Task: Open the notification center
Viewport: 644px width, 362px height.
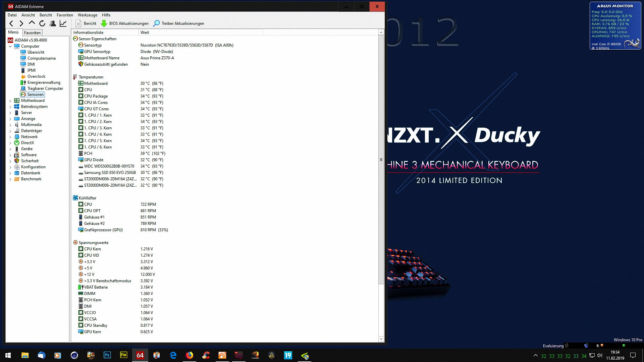Action: click(633, 355)
